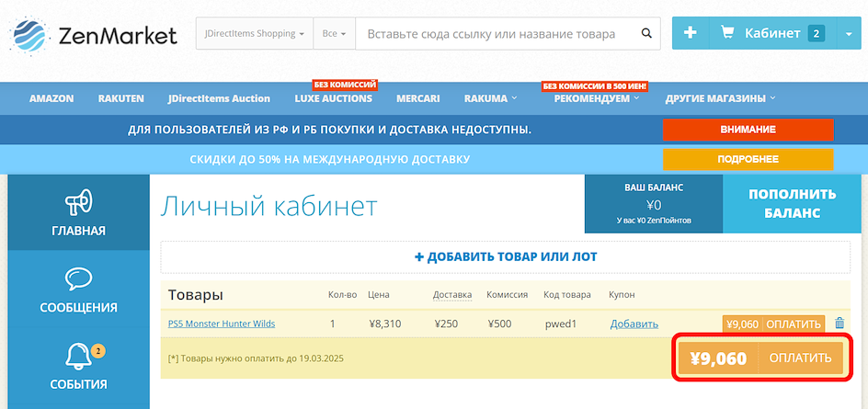This screenshot has width=868, height=409.
Task: Open the Все category dropdown
Action: coord(335,33)
